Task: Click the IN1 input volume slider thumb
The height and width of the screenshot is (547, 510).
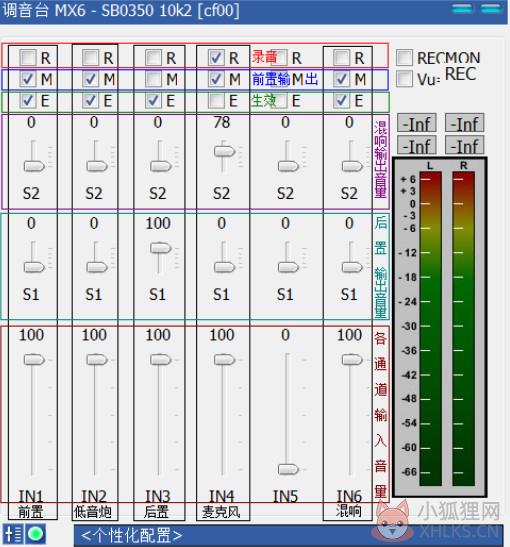Action: 34,360
